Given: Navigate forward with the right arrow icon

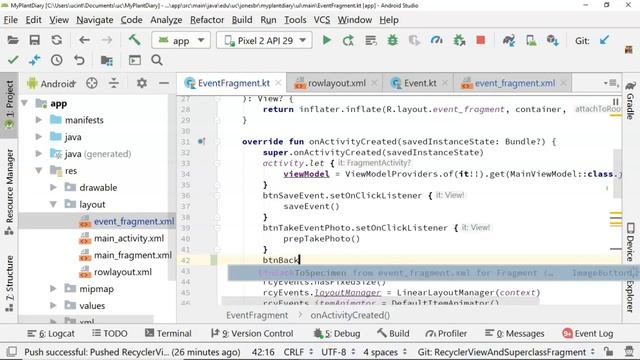Looking at the screenshot, I should [x=107, y=40].
